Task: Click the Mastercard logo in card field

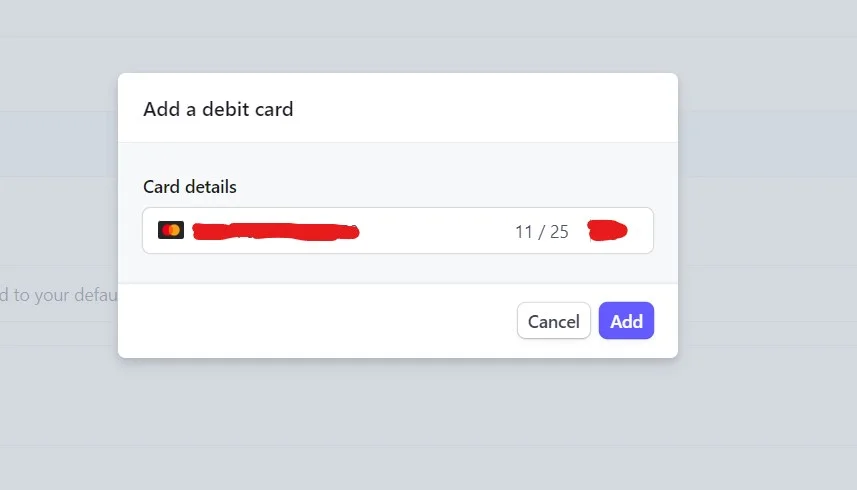Action: tap(171, 230)
